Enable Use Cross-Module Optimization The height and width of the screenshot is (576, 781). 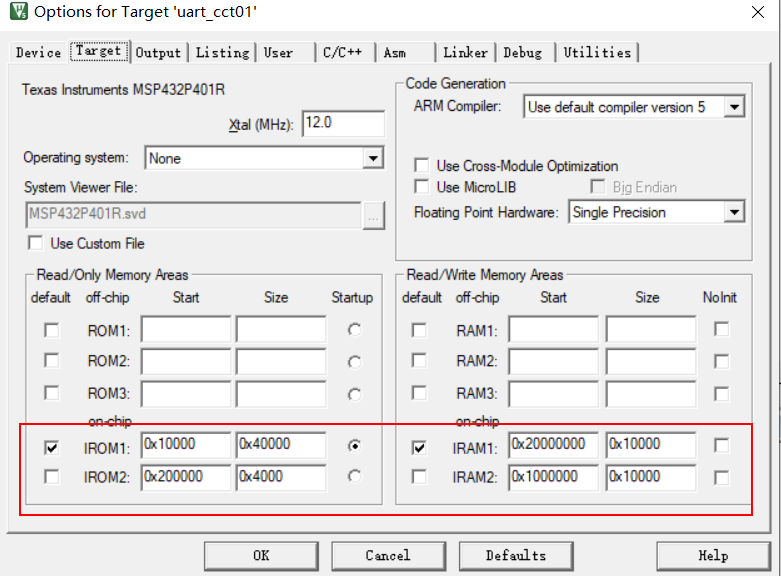tap(422, 165)
